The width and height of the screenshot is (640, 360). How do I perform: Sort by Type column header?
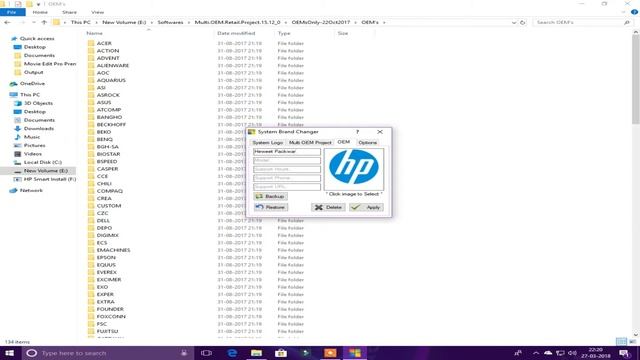tap(284, 33)
